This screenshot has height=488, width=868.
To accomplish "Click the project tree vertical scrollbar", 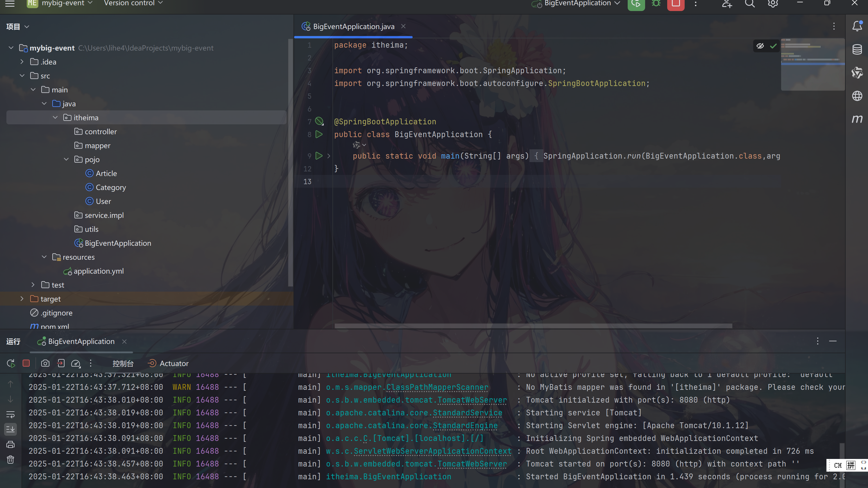I will (x=290, y=163).
